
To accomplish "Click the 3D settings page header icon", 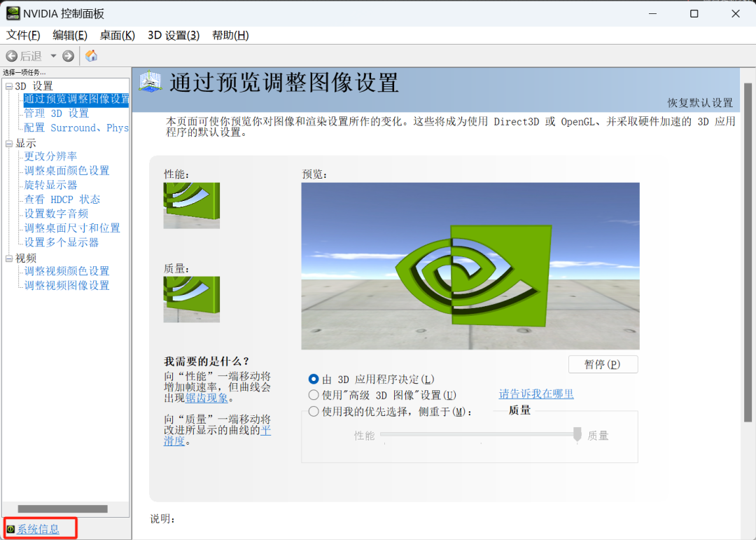I will coord(150,81).
